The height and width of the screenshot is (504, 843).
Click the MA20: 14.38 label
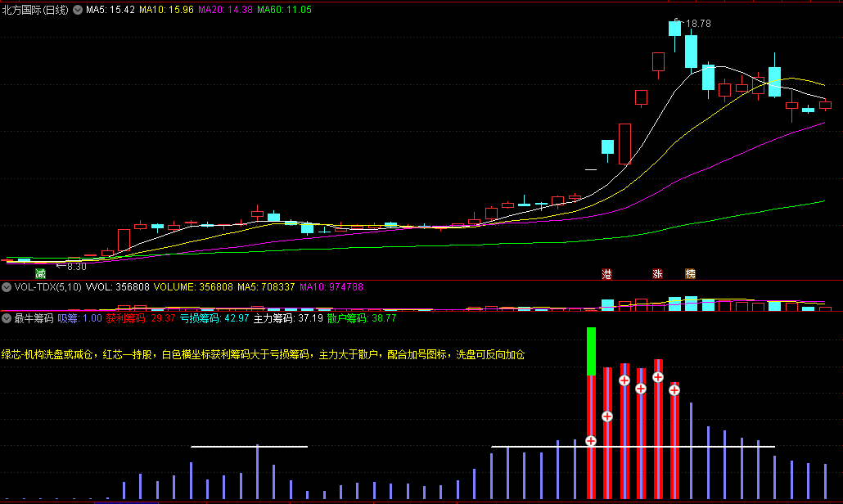pyautogui.click(x=225, y=10)
